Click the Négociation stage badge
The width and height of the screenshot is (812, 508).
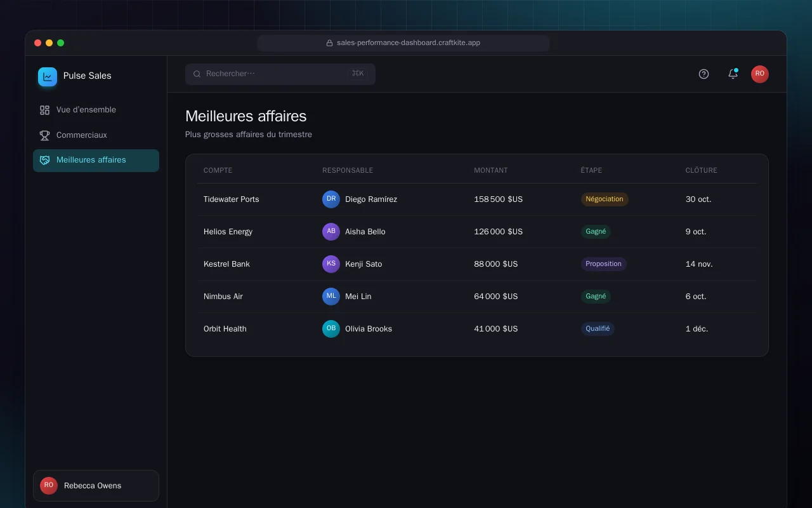click(605, 199)
